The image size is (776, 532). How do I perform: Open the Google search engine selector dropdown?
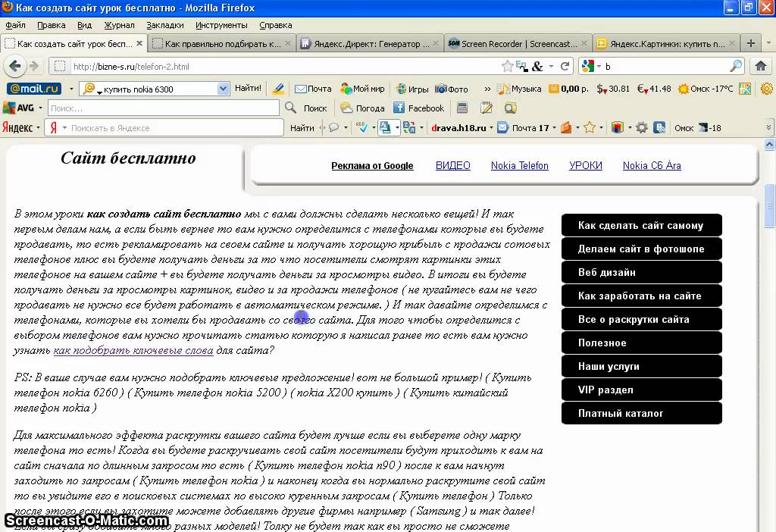coord(599,67)
